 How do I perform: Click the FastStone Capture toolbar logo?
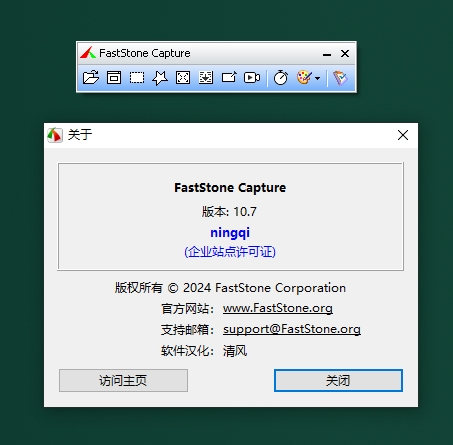(x=88, y=53)
